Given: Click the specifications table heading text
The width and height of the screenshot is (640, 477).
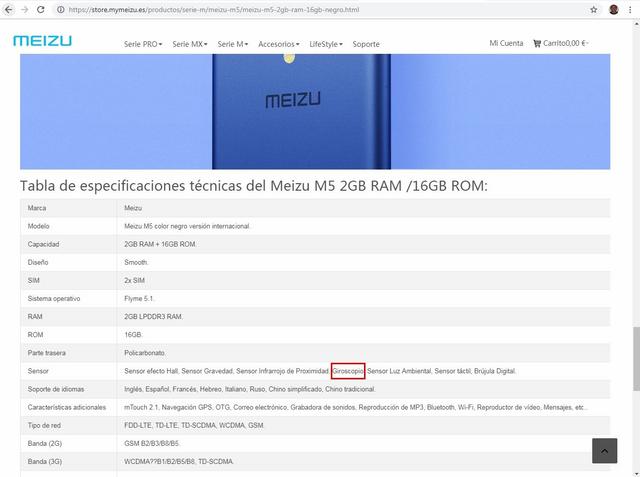Looking at the screenshot, I should coord(253,186).
